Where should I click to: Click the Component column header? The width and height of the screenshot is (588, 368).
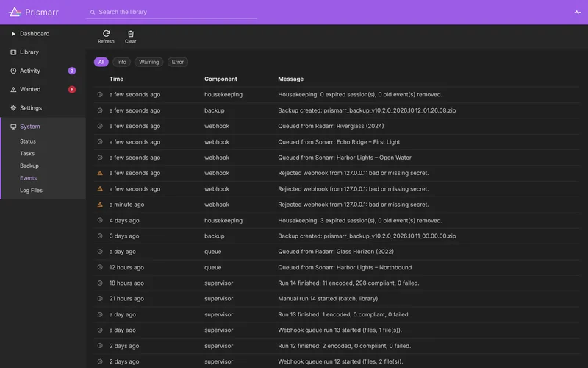(x=220, y=79)
